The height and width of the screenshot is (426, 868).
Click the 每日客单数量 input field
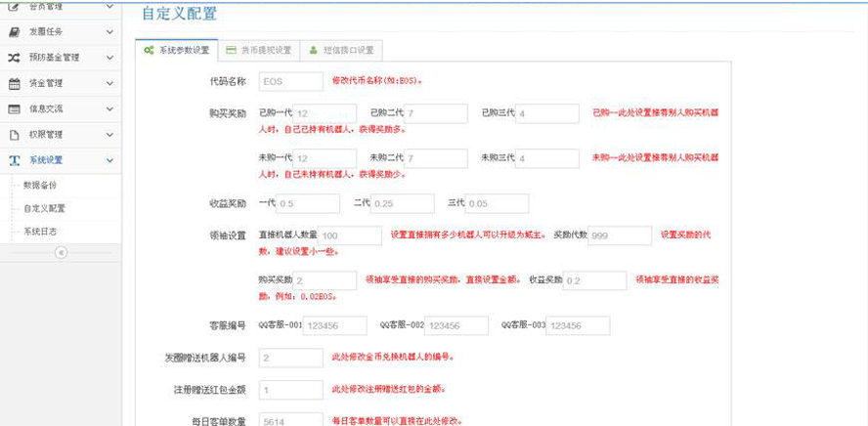click(291, 419)
